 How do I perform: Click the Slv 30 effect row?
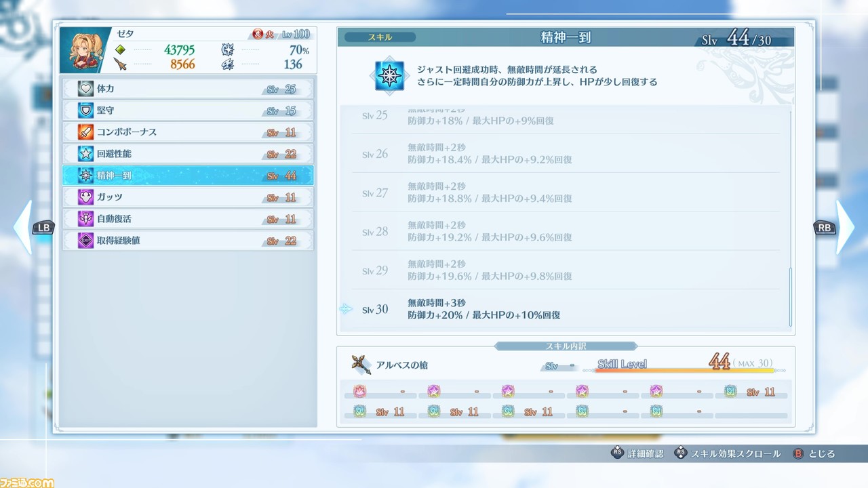566,308
